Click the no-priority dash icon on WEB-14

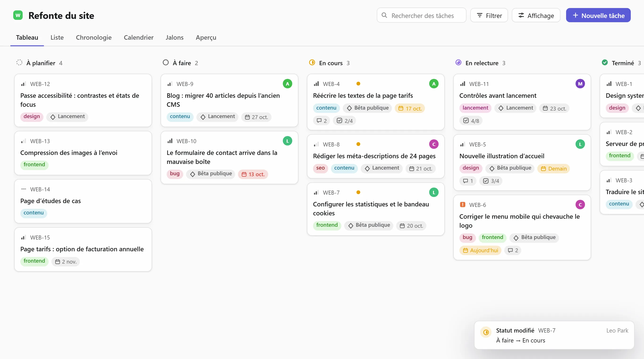point(24,189)
